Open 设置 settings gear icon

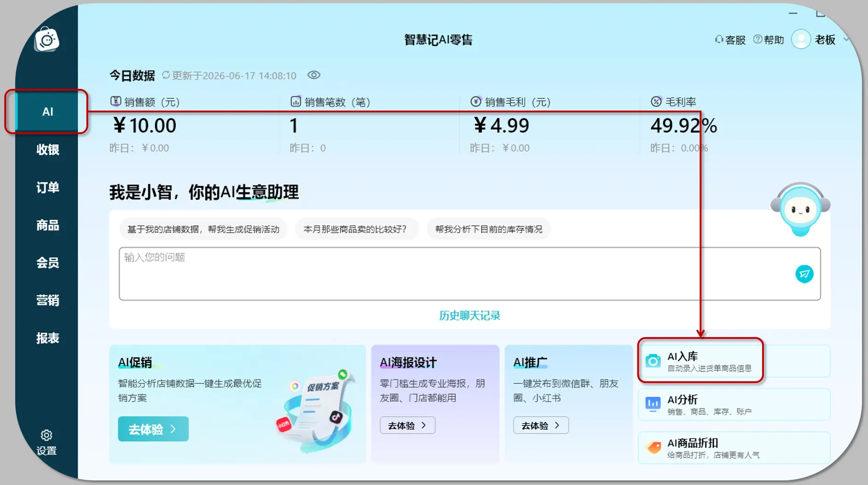[x=46, y=435]
